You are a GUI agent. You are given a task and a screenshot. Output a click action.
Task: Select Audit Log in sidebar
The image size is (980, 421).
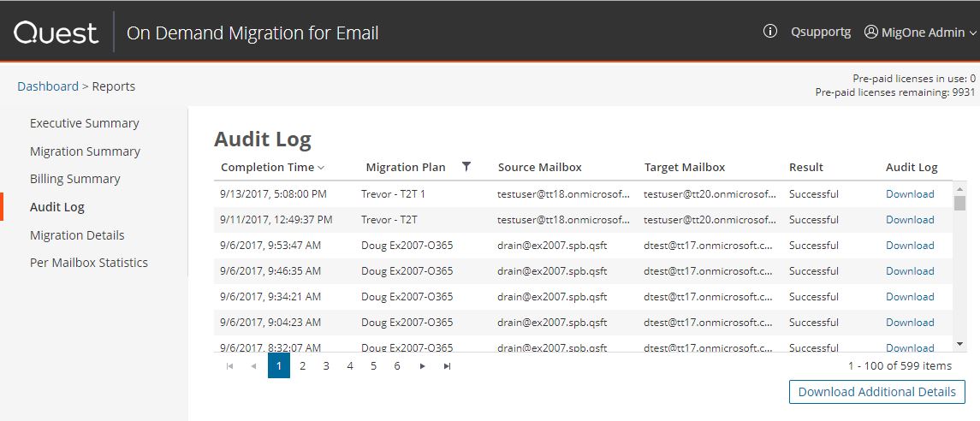(56, 207)
